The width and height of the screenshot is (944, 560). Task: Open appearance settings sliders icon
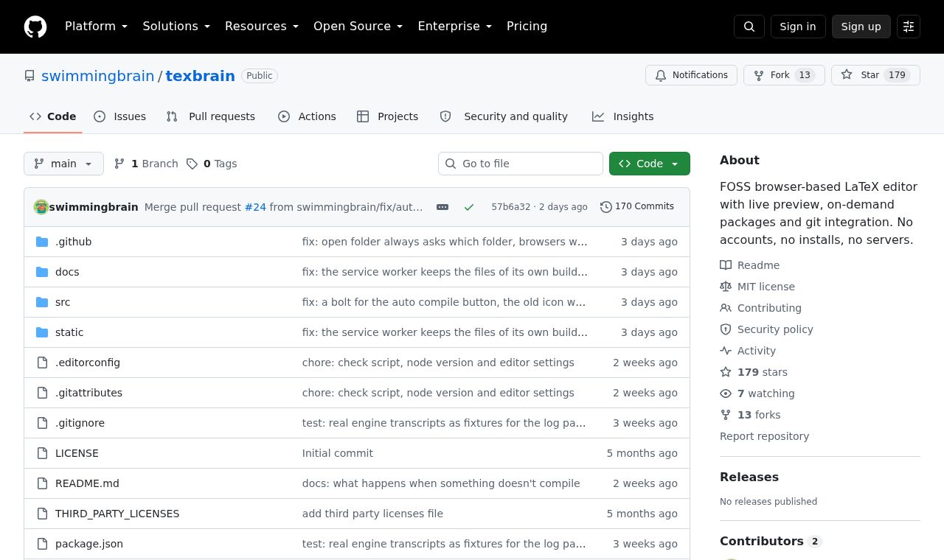tap(909, 27)
